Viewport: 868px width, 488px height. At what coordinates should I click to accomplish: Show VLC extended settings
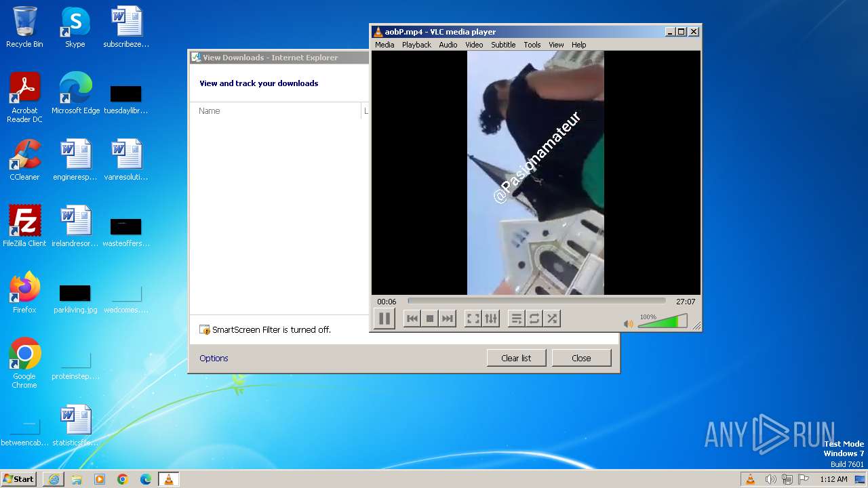pos(490,319)
